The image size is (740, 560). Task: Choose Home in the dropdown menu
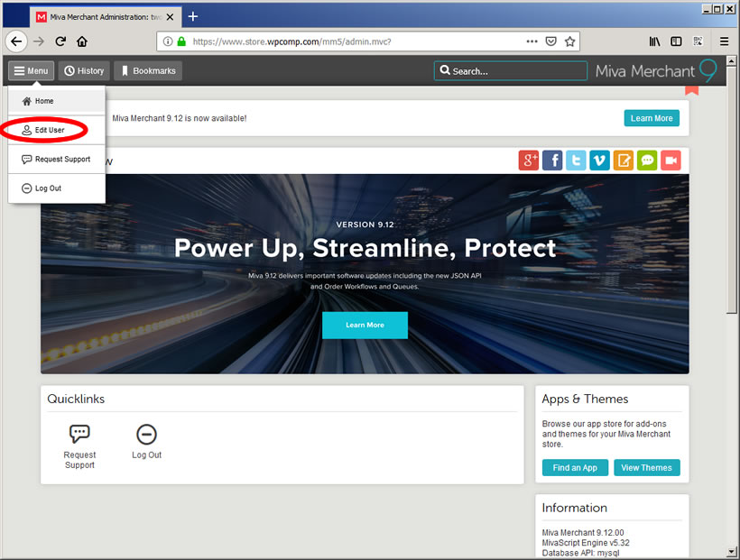pos(44,101)
